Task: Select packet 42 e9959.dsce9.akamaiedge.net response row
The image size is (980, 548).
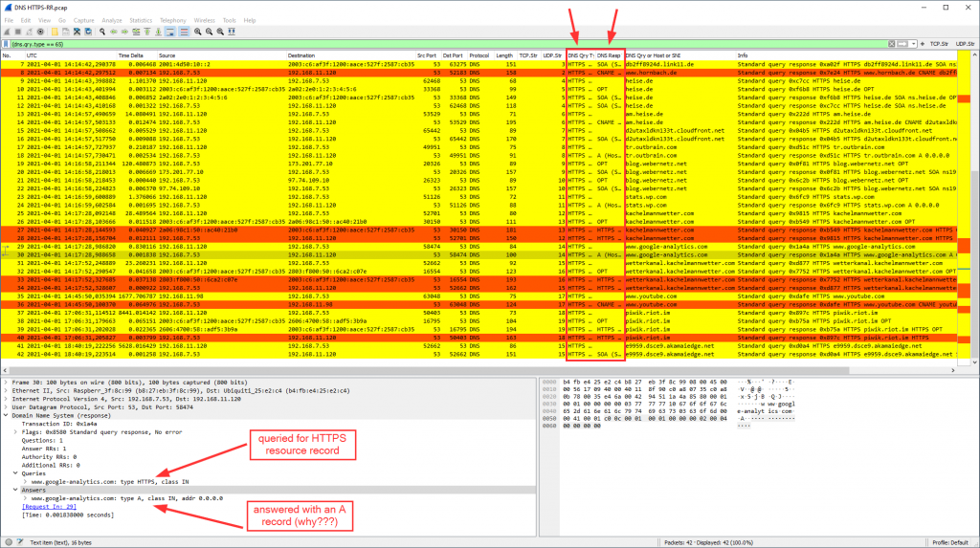Action: (479, 354)
